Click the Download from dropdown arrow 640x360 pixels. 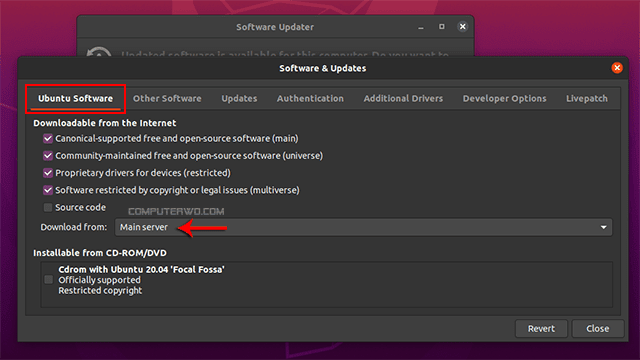coord(603,227)
